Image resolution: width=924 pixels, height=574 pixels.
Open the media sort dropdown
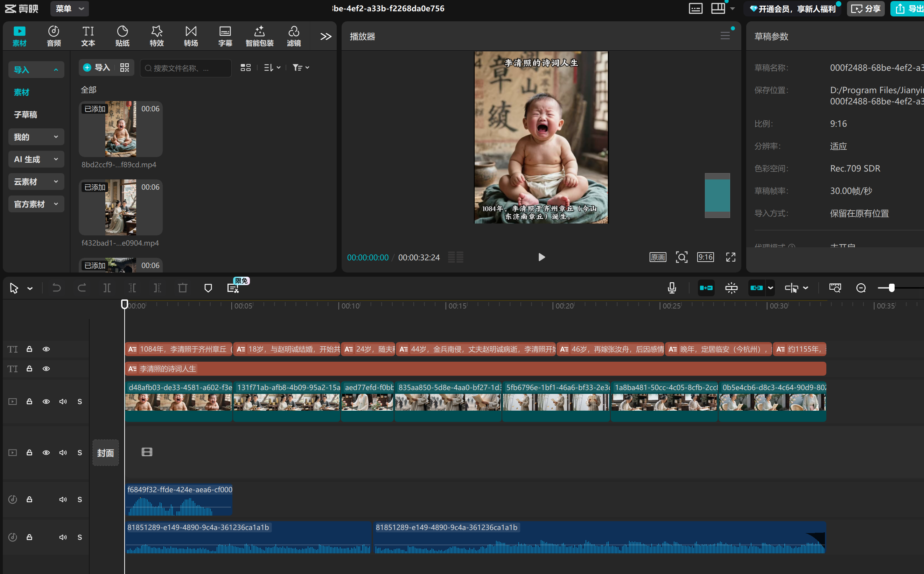pos(272,68)
